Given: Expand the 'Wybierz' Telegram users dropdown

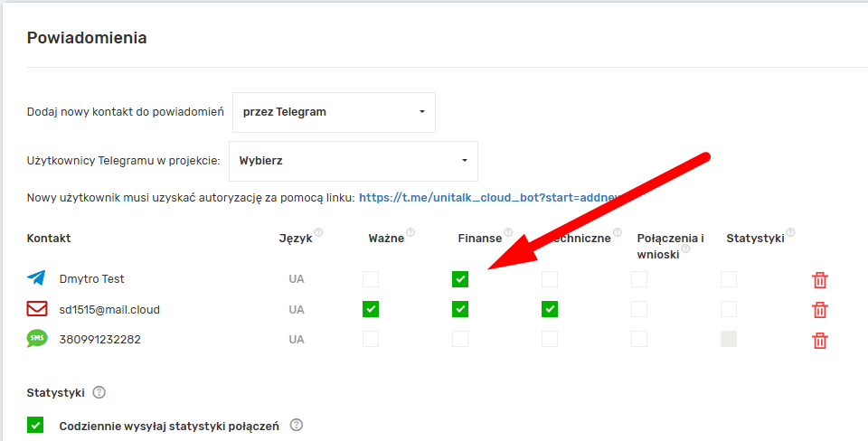Looking at the screenshot, I should click(x=354, y=161).
